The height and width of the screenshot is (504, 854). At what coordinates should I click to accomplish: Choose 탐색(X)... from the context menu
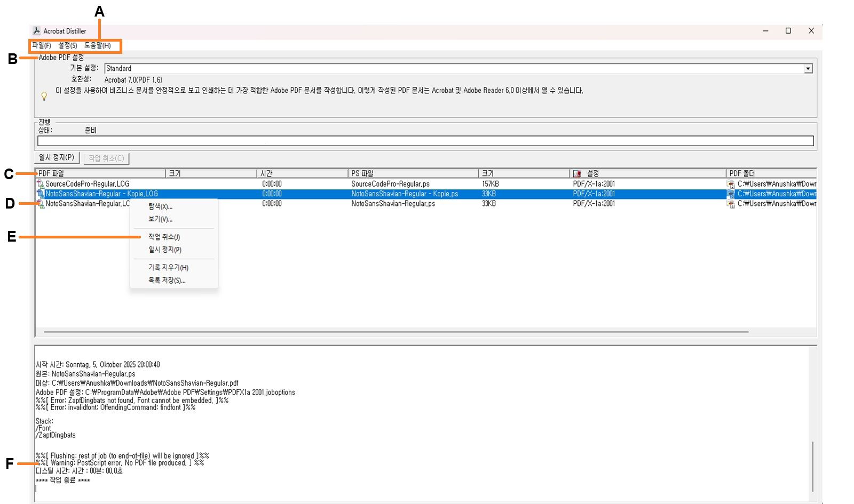click(x=161, y=207)
